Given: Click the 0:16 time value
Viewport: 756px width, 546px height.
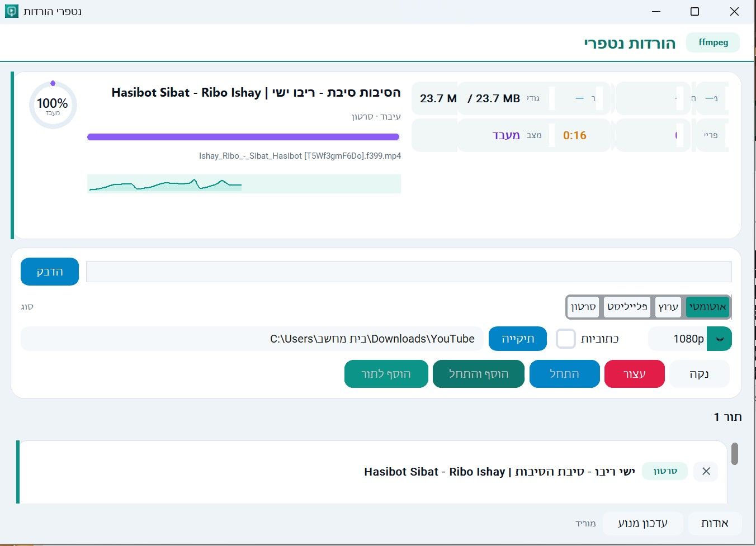Looking at the screenshot, I should [x=575, y=135].
